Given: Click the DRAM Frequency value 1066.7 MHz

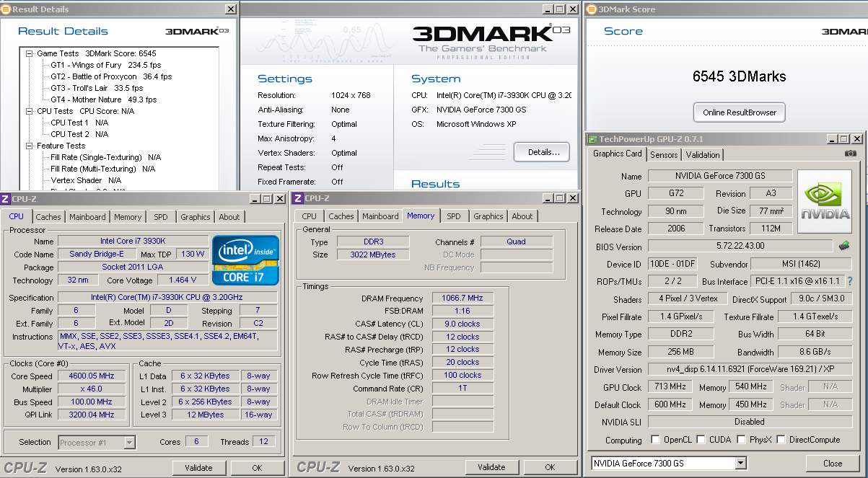Looking at the screenshot, I should click(x=463, y=298).
